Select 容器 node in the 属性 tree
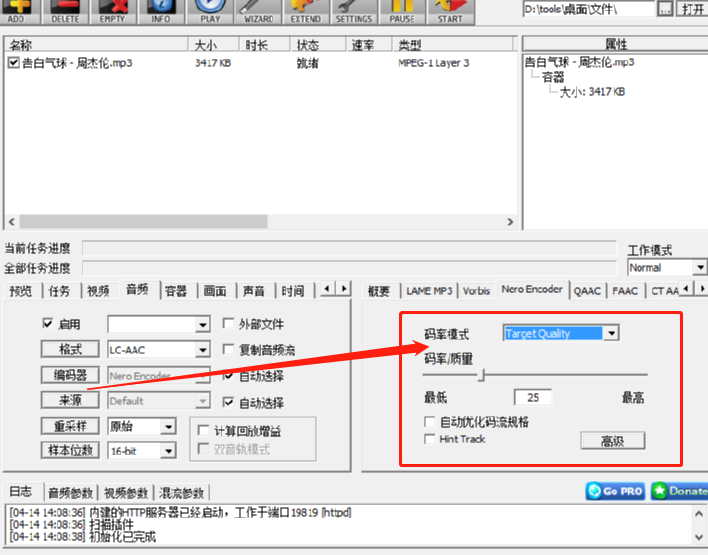This screenshot has height=555, width=708. [x=553, y=77]
